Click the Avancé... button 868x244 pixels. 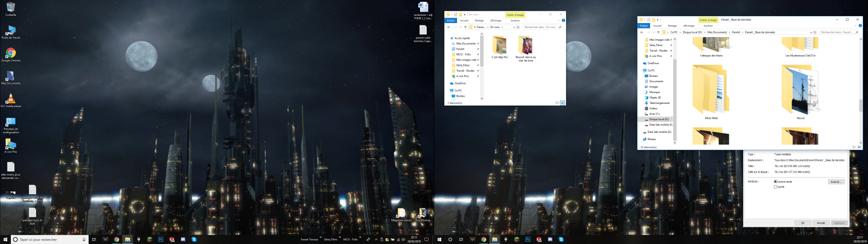point(836,182)
